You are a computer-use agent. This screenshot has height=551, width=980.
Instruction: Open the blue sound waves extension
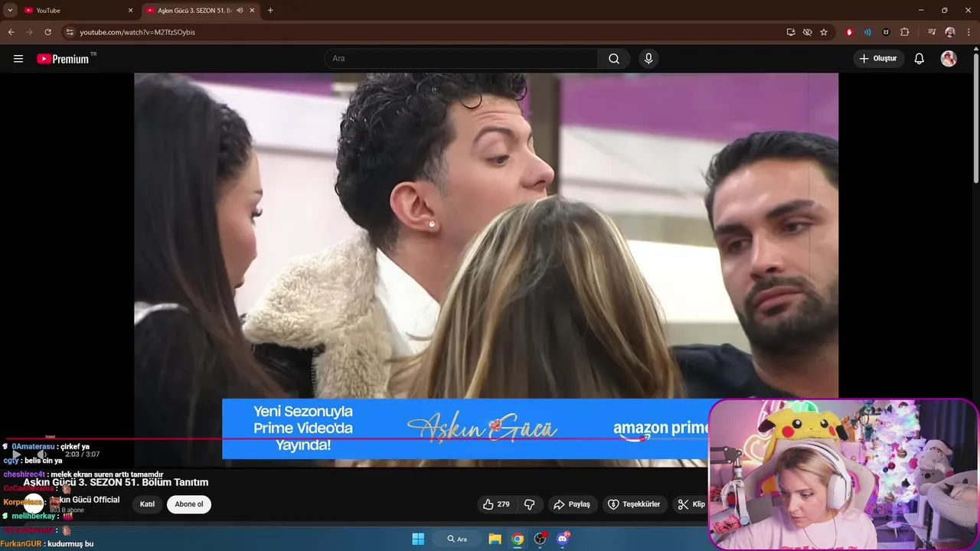pos(867,32)
